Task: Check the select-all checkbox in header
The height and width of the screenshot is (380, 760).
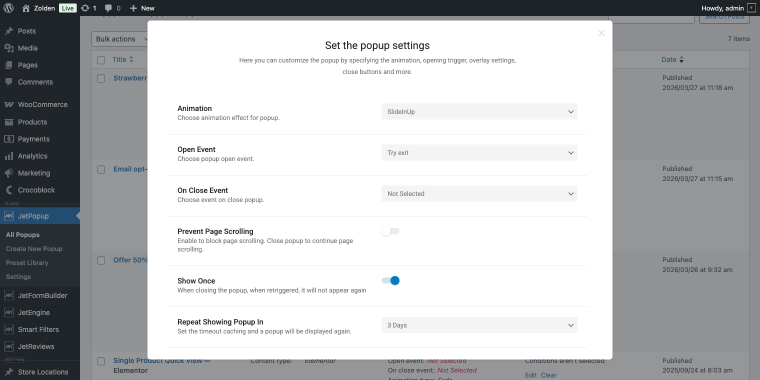Action: [x=101, y=60]
